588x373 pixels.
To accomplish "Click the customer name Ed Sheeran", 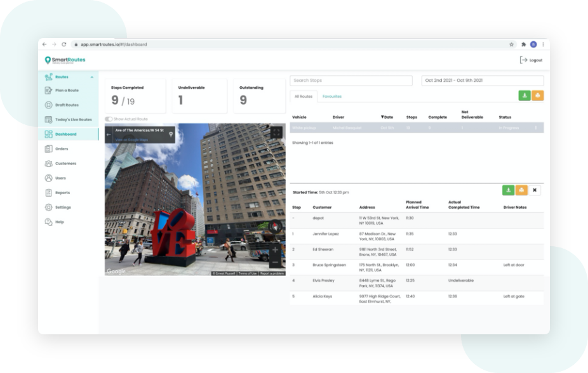I will pyautogui.click(x=323, y=249).
